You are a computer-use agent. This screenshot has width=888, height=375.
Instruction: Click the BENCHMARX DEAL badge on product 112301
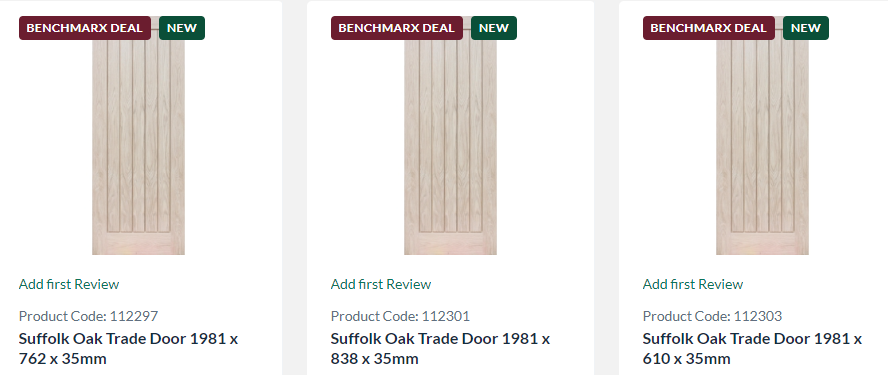pyautogui.click(x=397, y=28)
